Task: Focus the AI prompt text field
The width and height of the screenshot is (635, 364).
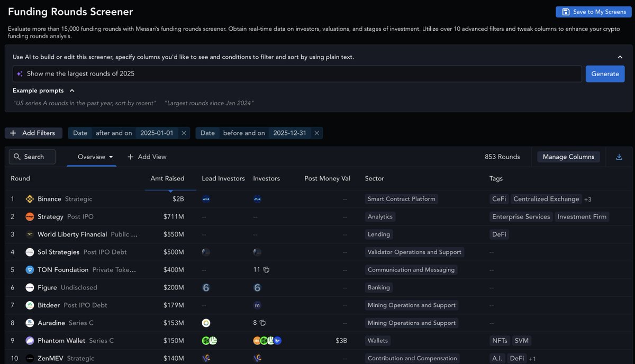Action: [297, 74]
